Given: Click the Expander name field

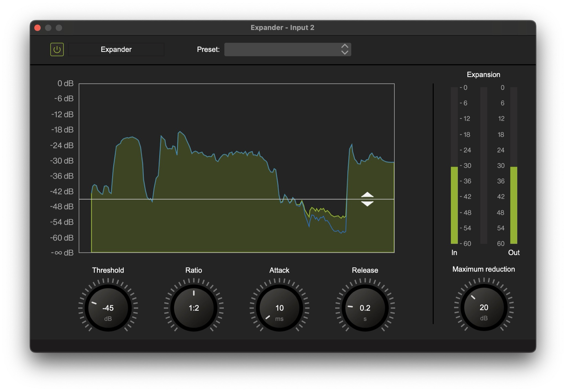Looking at the screenshot, I should 116,49.
